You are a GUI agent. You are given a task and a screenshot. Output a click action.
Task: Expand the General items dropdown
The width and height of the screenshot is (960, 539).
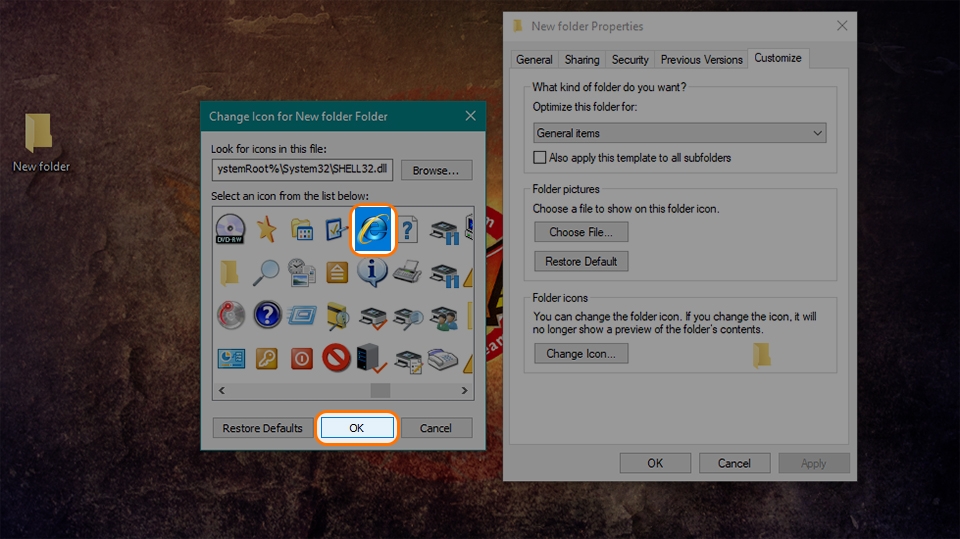click(680, 133)
